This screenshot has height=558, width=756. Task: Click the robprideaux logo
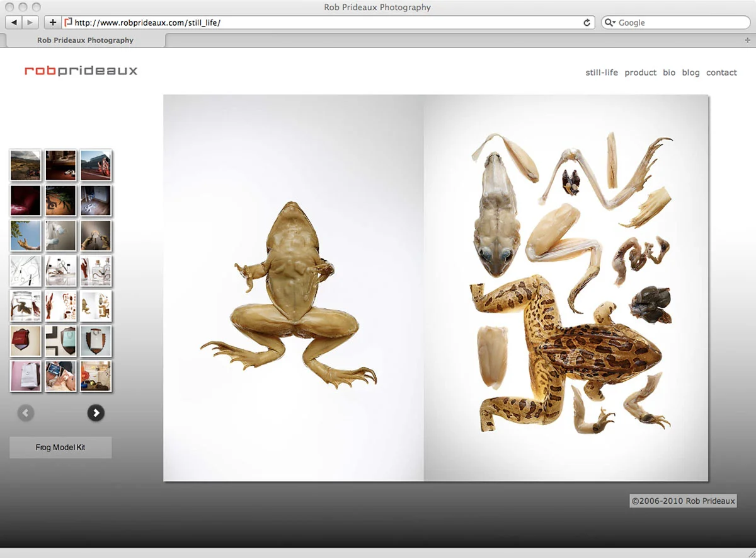(x=81, y=71)
